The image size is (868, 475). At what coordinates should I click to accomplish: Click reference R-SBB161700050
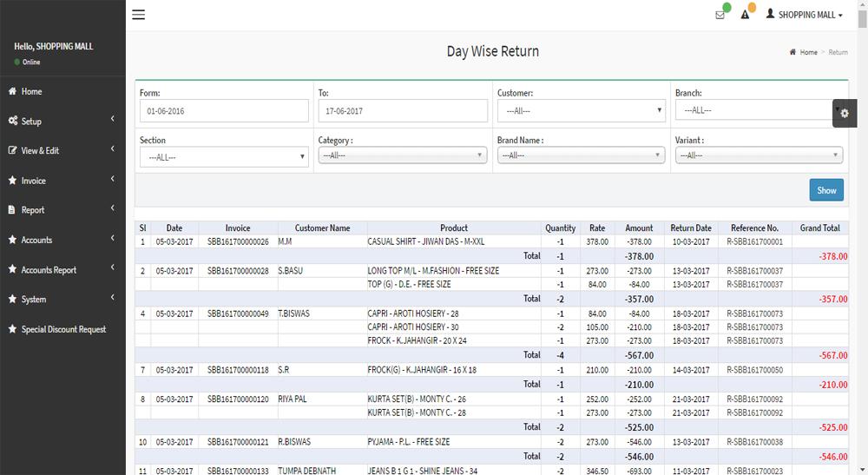click(754, 370)
